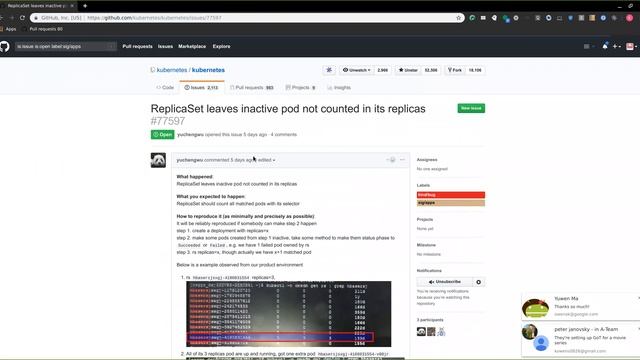The width and height of the screenshot is (640, 360).
Task: Switch to the Insights tab
Action: coord(339,88)
